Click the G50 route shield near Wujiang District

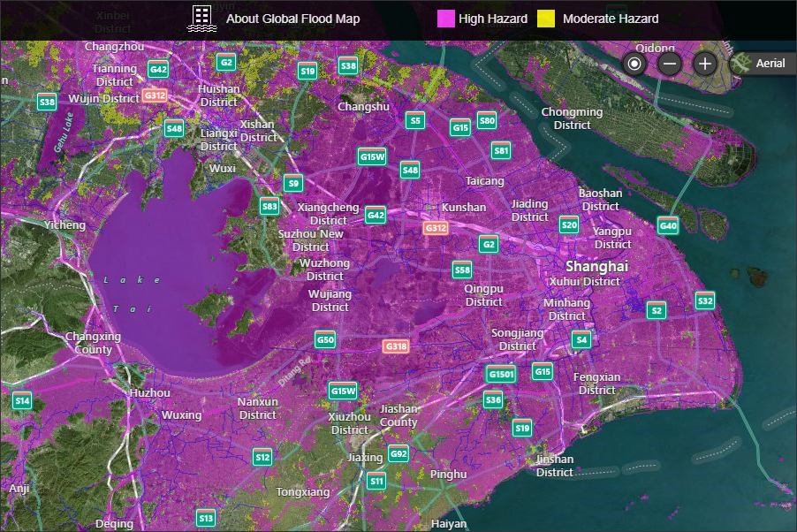324,339
